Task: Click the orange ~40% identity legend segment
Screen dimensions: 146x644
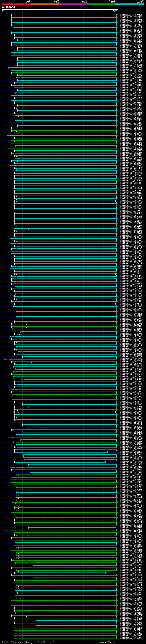Action: coord(45,4)
